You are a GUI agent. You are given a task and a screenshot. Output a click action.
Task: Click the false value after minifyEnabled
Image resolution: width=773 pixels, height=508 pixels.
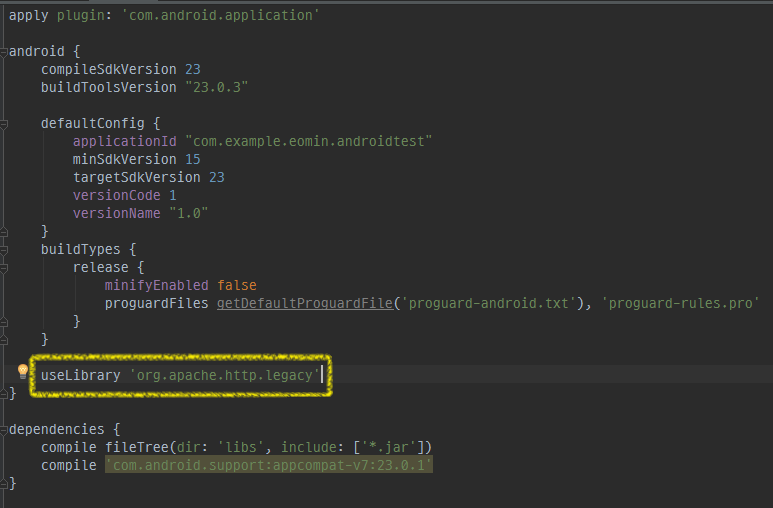point(237,285)
